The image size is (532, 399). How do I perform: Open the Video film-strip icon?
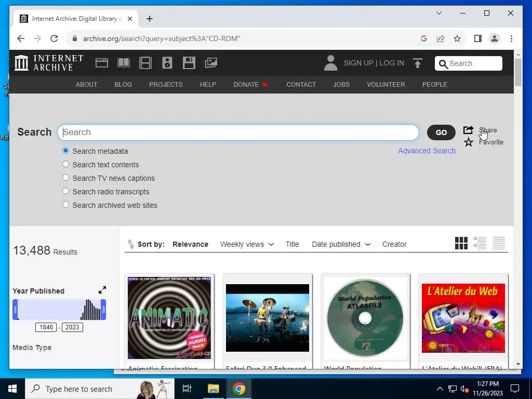coord(145,63)
